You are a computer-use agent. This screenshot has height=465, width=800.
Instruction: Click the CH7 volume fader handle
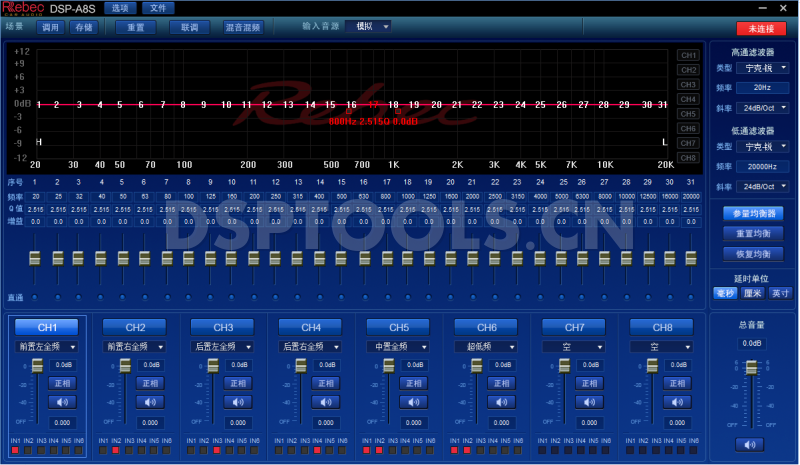pyautogui.click(x=564, y=365)
